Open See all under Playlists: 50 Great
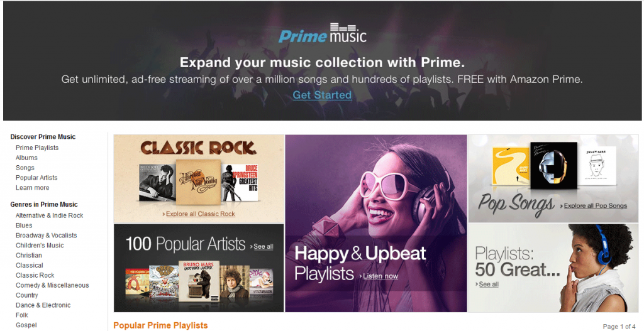The height and width of the screenshot is (331, 644). 488,285
